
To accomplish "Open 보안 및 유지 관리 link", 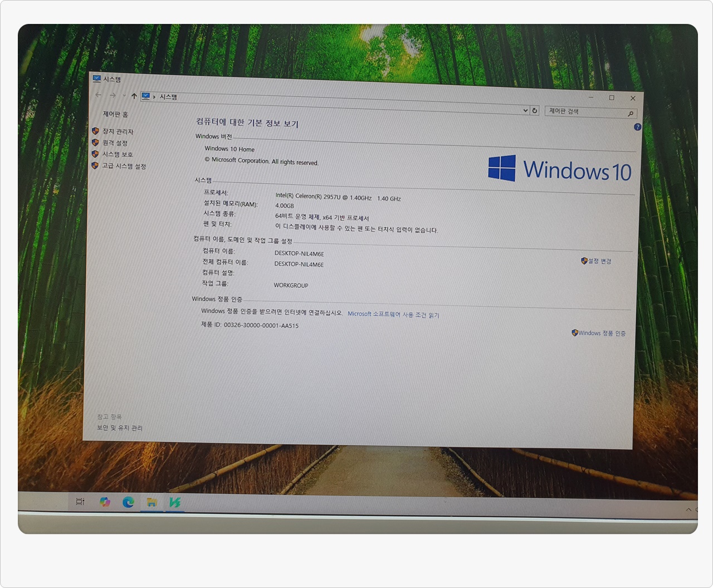I will pyautogui.click(x=120, y=428).
